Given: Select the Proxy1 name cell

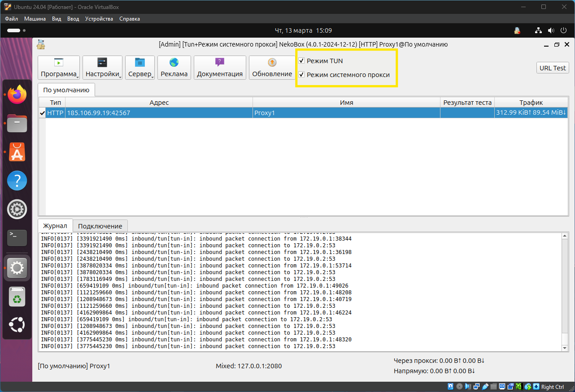Looking at the screenshot, I should pyautogui.click(x=346, y=113).
